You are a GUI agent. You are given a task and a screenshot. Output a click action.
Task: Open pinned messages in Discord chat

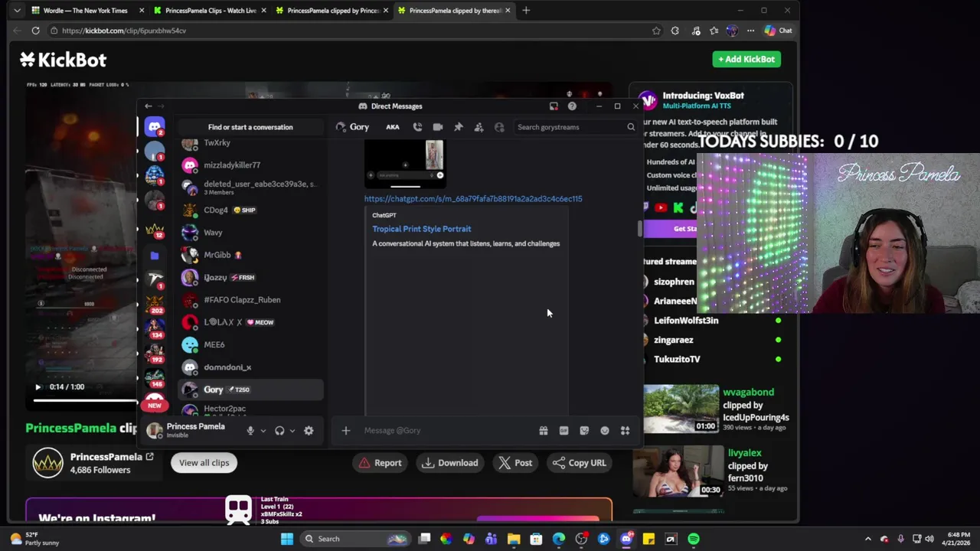click(x=459, y=127)
